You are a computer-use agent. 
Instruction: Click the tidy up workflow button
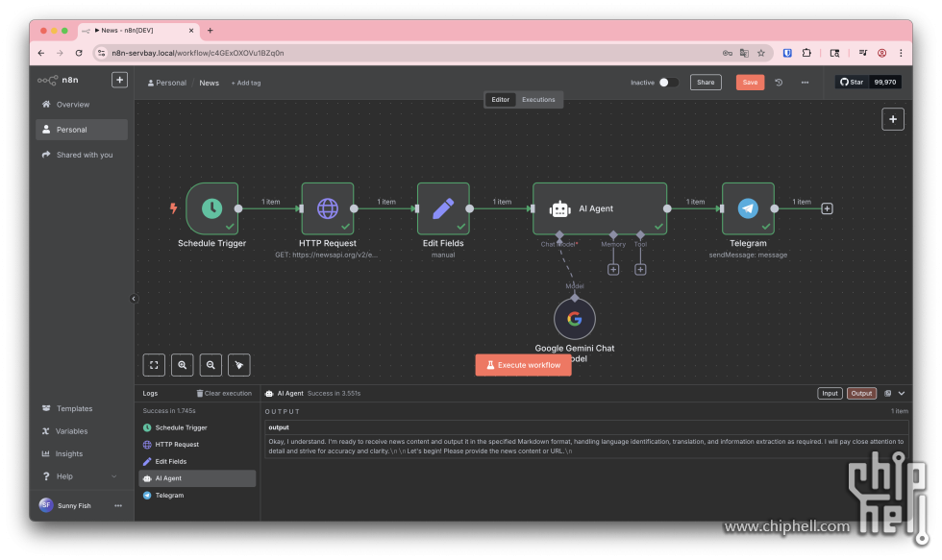point(239,365)
